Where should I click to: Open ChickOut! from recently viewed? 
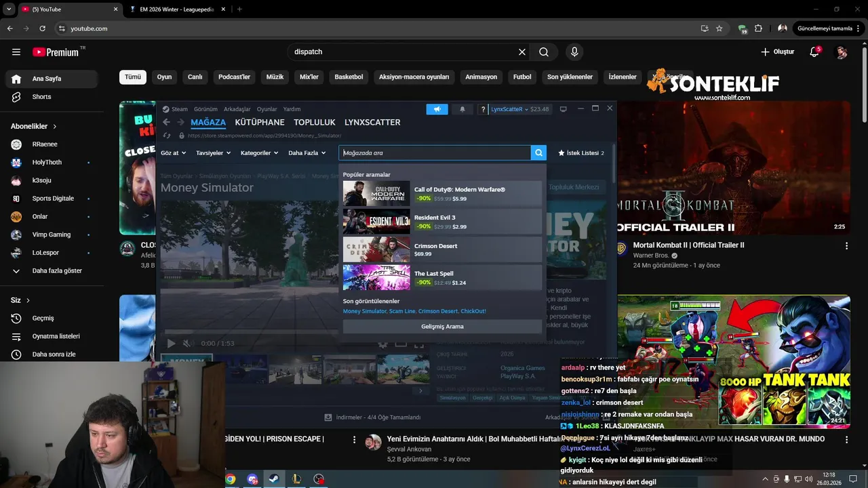(473, 311)
